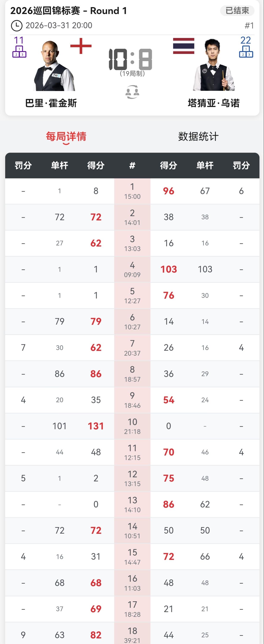The width and height of the screenshot is (264, 644).
Task: Click the 131 score in frame 10
Action: (96, 426)
